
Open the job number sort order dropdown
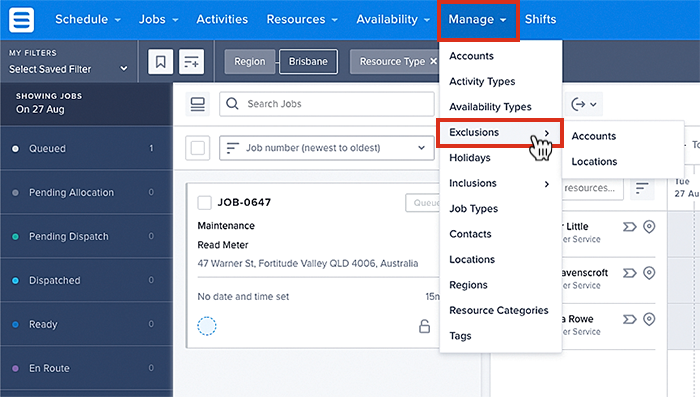click(x=326, y=148)
